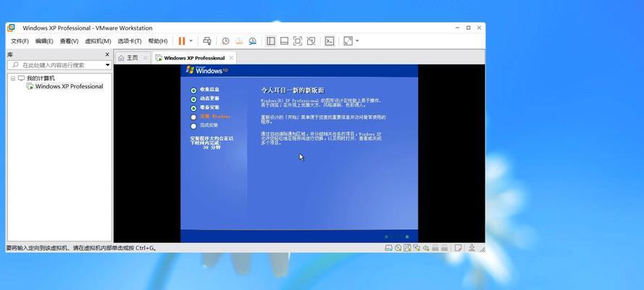This screenshot has width=644, height=290.
Task: Enter full screen mode
Action: 298,41
